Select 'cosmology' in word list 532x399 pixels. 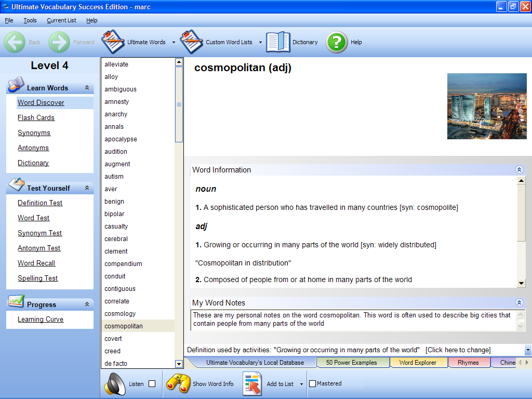point(138,313)
